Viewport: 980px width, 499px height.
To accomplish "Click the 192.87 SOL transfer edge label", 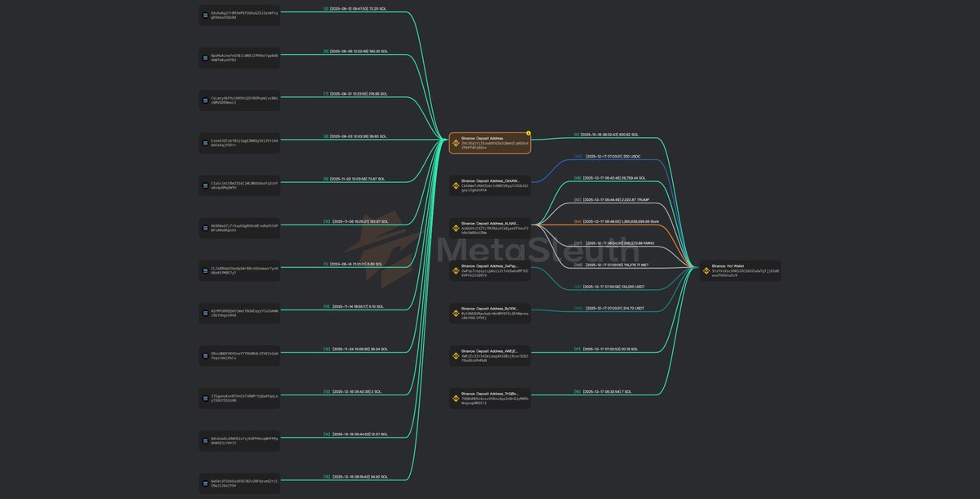I will click(355, 221).
